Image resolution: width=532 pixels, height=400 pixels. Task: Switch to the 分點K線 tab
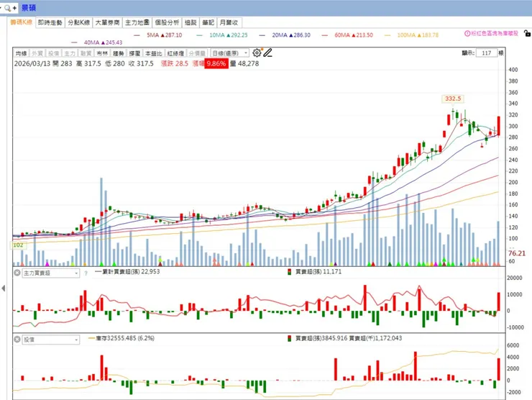click(78, 22)
